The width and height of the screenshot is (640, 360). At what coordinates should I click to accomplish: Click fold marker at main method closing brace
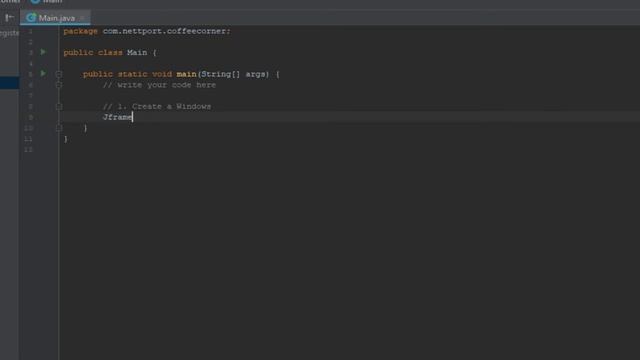tap(59, 128)
